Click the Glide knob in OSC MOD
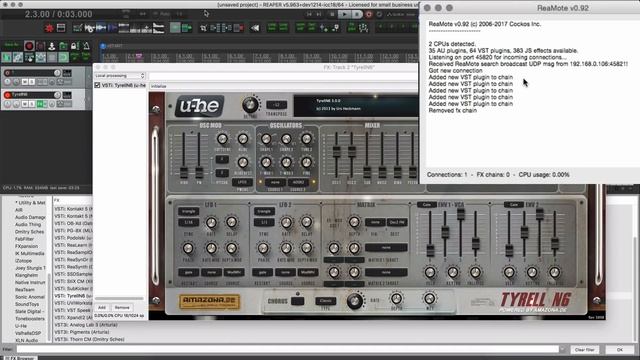 (x=243, y=139)
